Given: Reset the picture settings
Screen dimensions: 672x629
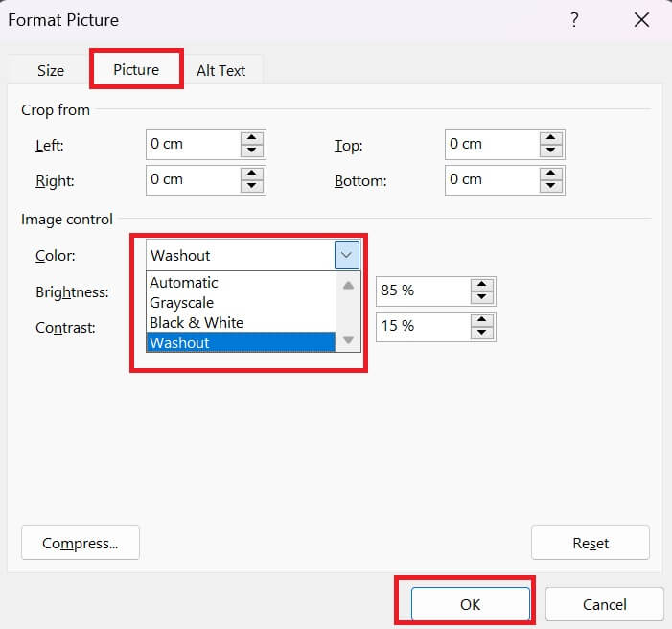Looking at the screenshot, I should pyautogui.click(x=591, y=543).
